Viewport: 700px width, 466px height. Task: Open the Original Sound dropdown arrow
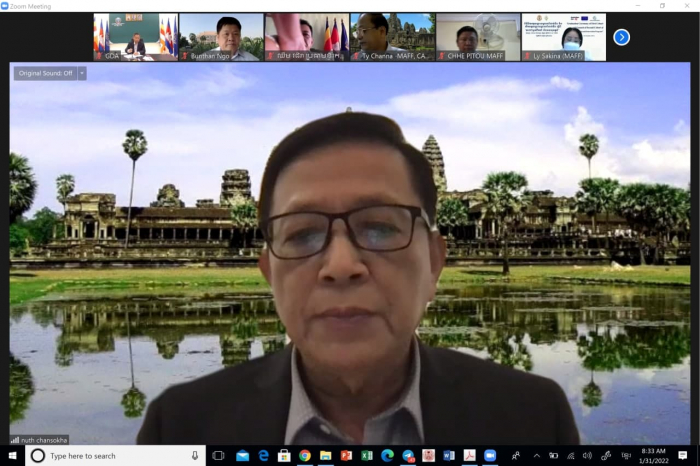click(x=82, y=73)
